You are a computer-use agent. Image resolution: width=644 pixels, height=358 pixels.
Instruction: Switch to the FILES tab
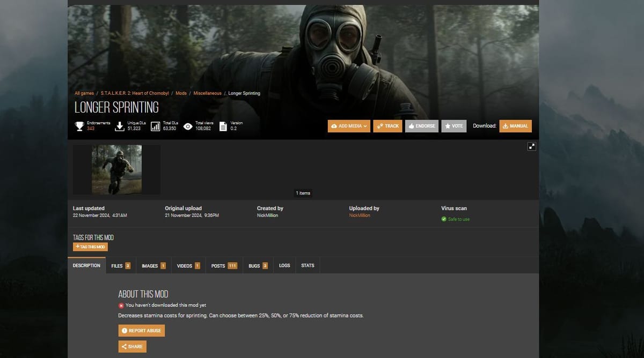coord(120,265)
